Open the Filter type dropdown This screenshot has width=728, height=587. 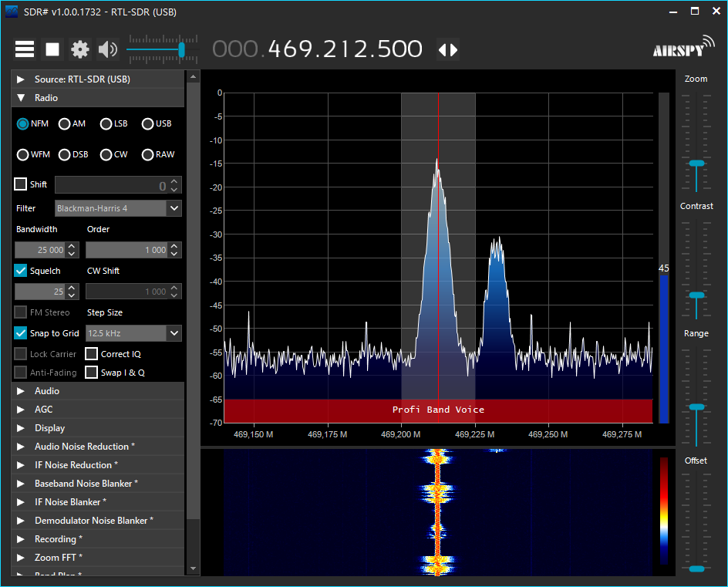(x=174, y=208)
